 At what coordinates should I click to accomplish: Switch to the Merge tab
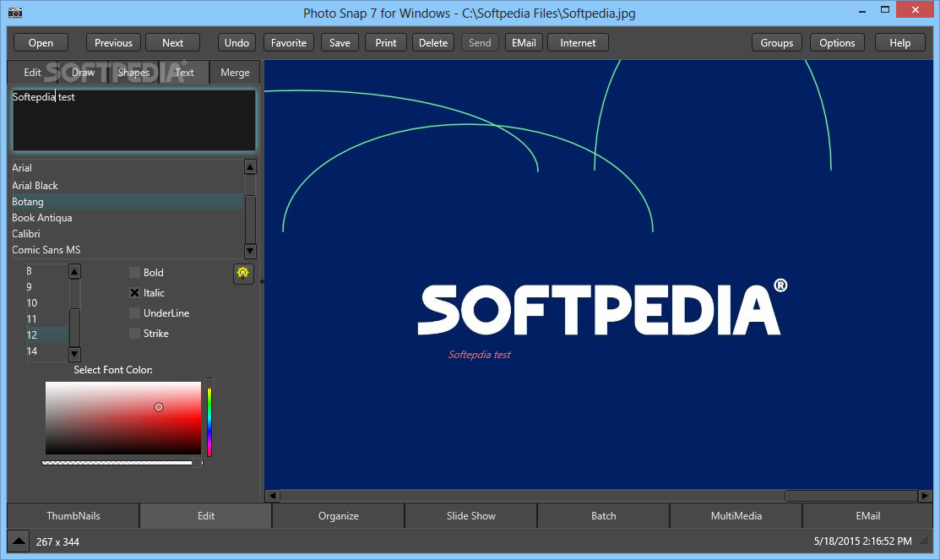click(x=235, y=73)
